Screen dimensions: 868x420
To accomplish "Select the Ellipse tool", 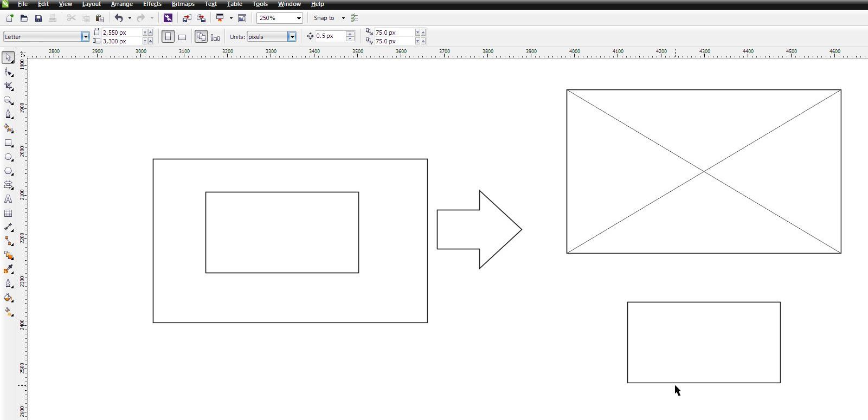I will tap(8, 157).
